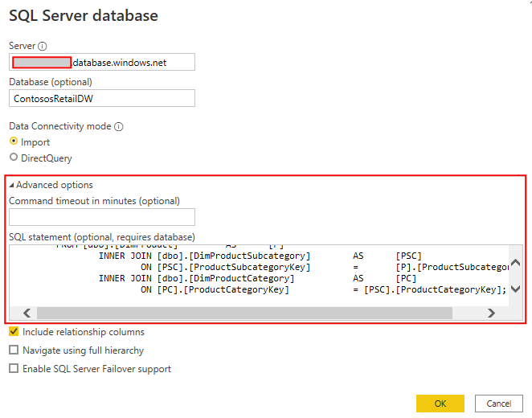
Task: Click the Database name field with ContososRetailDW
Action: pyautogui.click(x=102, y=98)
